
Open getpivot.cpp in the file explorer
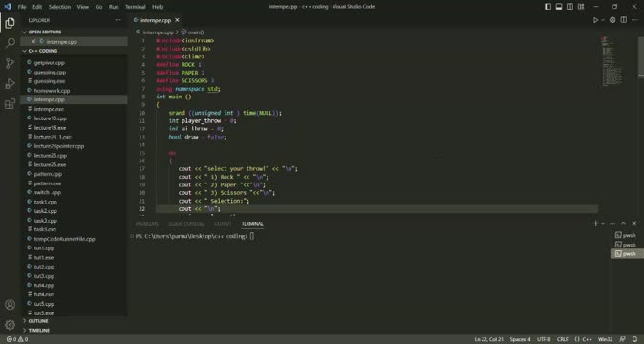click(x=50, y=62)
